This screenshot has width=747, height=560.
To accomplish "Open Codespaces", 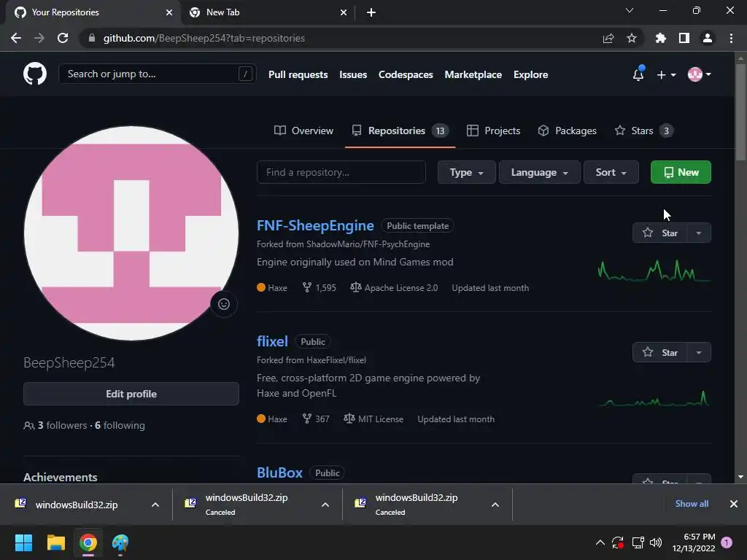I will pos(406,75).
